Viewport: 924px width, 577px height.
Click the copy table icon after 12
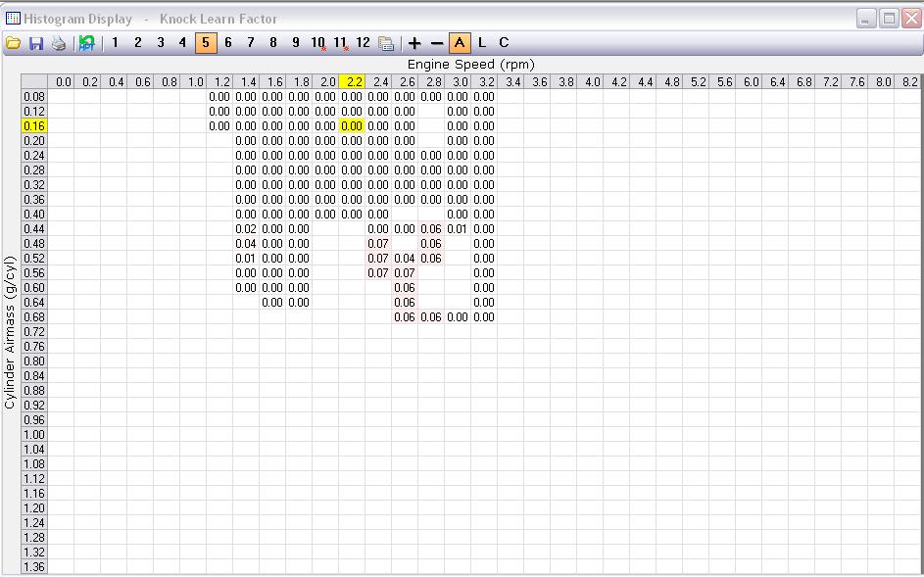click(x=386, y=43)
